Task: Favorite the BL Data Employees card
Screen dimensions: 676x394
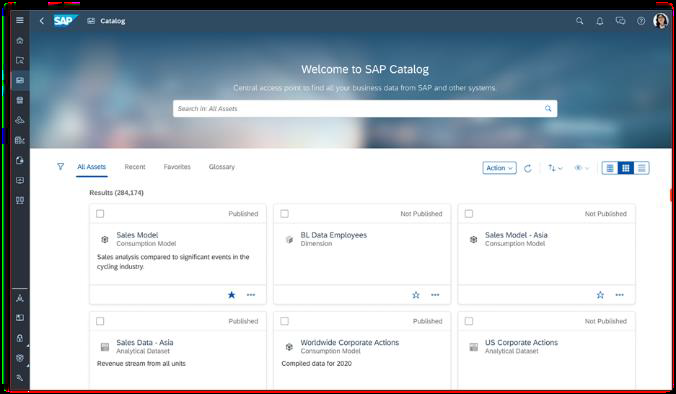Action: click(416, 295)
